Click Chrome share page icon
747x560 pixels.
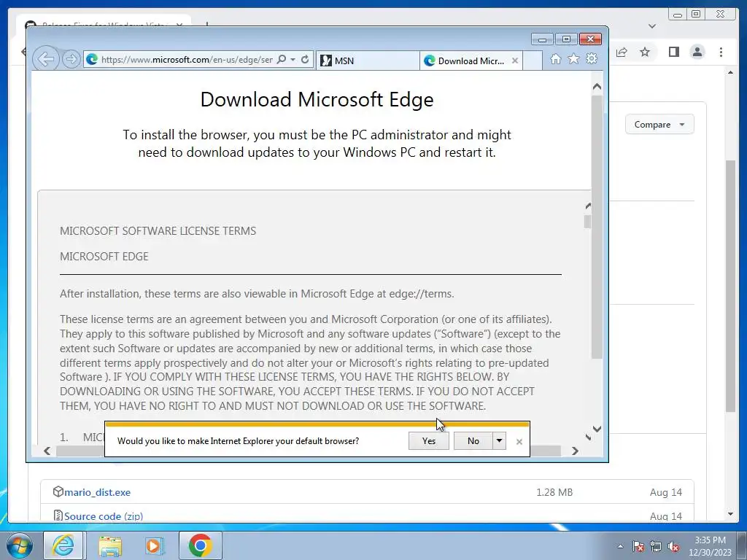tap(622, 52)
